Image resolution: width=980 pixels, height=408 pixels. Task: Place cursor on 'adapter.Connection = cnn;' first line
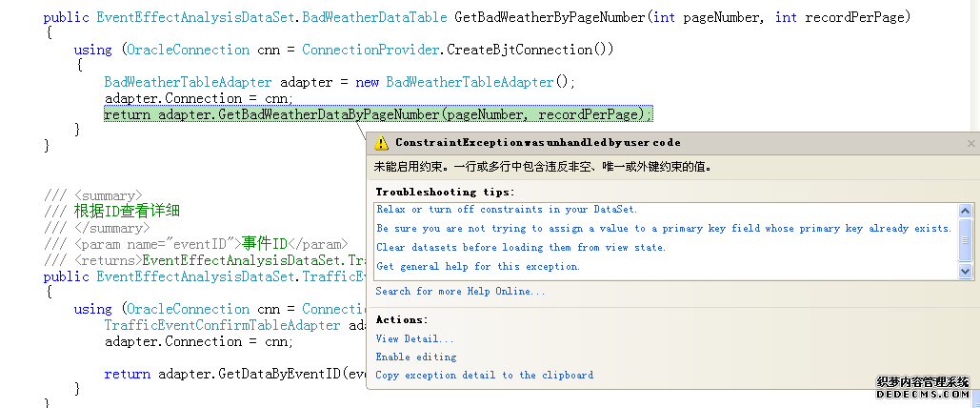tap(198, 98)
